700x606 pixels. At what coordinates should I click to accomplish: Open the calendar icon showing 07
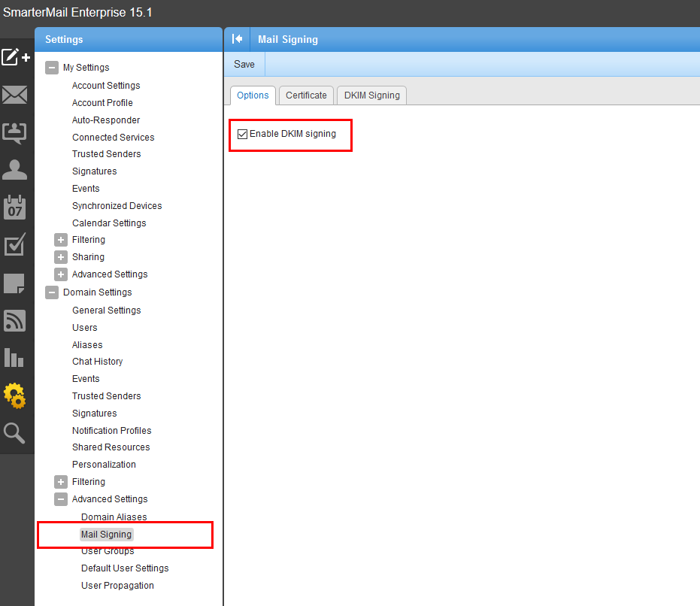(x=15, y=208)
